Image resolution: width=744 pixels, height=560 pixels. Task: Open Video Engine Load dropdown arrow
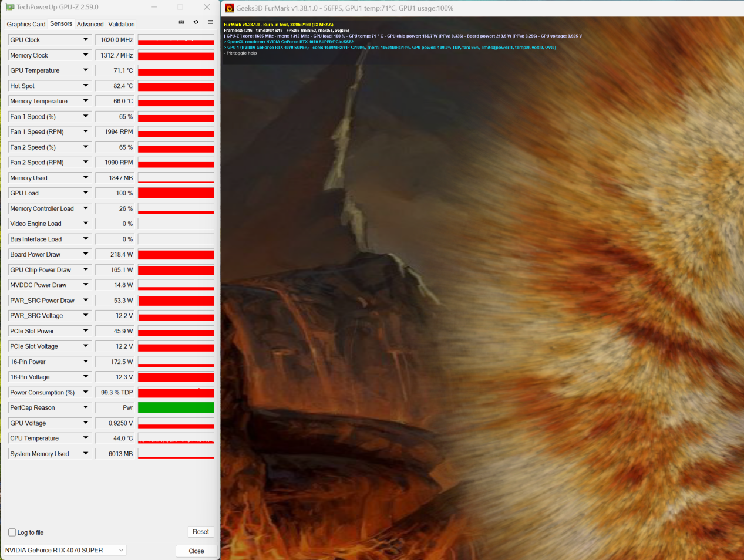[x=86, y=224]
